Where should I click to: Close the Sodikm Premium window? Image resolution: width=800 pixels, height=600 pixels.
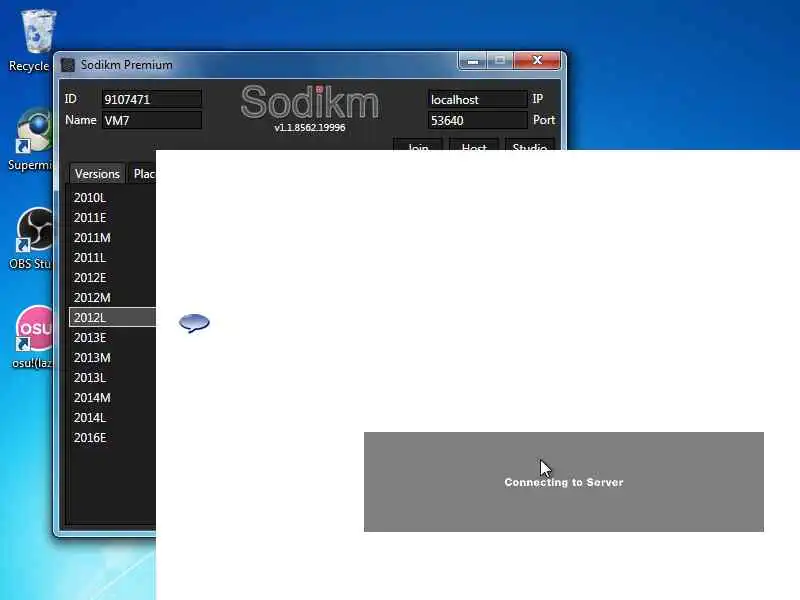point(537,60)
